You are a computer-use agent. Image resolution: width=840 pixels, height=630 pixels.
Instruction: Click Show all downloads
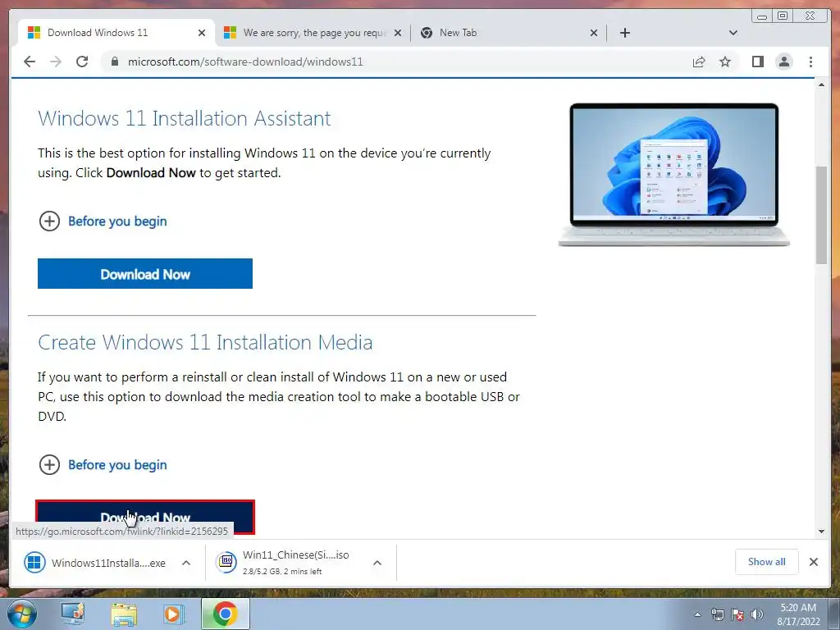click(767, 561)
